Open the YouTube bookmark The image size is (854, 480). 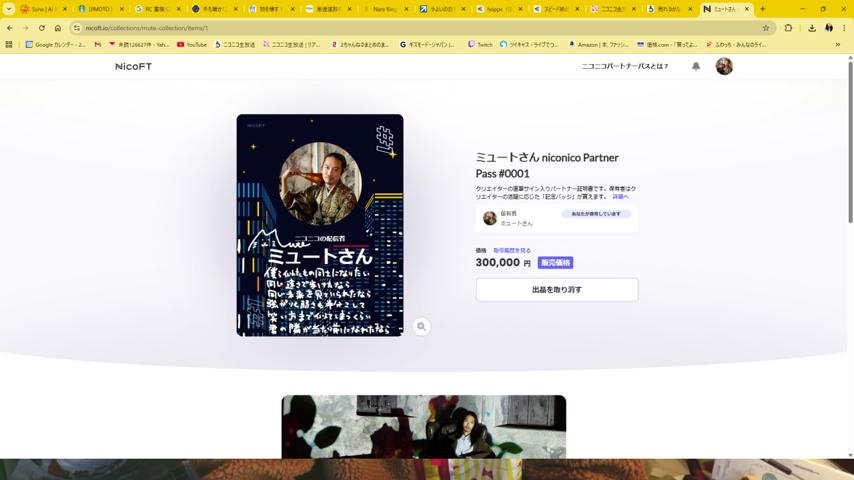tap(192, 45)
